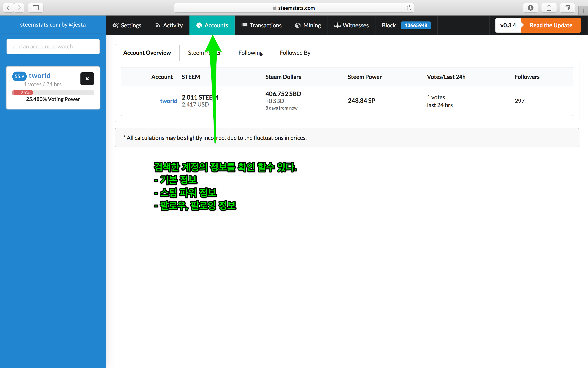Click the Steem Dollars column header
The height and width of the screenshot is (368, 588).
pyautogui.click(x=283, y=77)
